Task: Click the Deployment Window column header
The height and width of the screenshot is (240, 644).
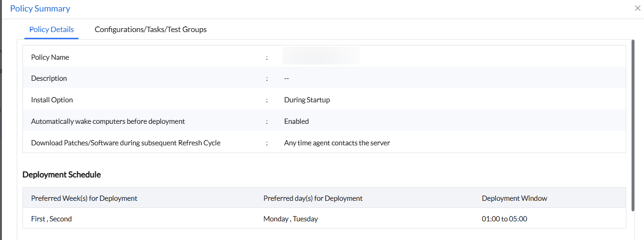Action: (514, 198)
